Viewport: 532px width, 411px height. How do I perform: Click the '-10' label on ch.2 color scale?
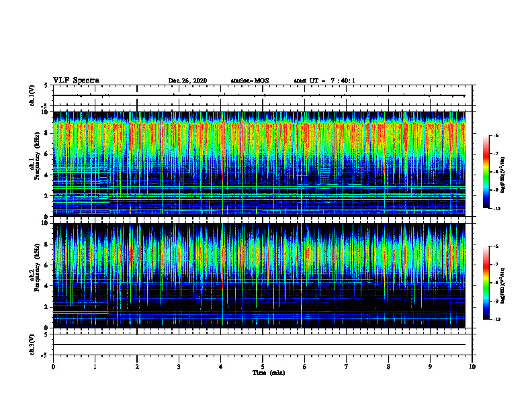tap(496, 319)
